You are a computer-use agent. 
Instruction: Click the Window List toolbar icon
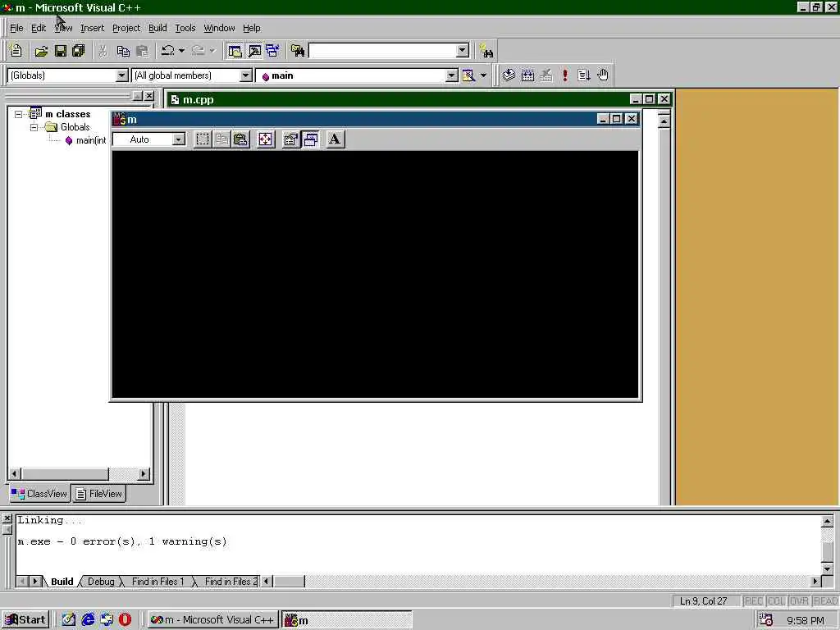pos(272,51)
